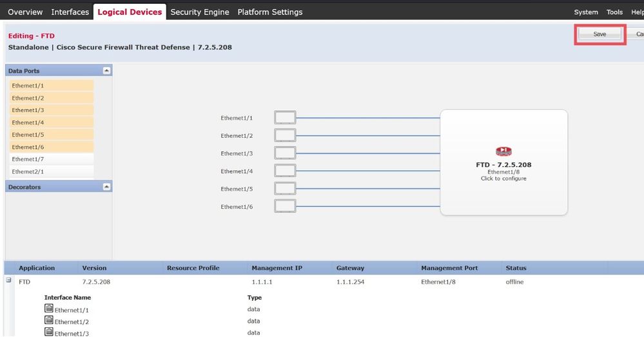Open the Tools menu
The image size is (644, 337).
coord(614,12)
